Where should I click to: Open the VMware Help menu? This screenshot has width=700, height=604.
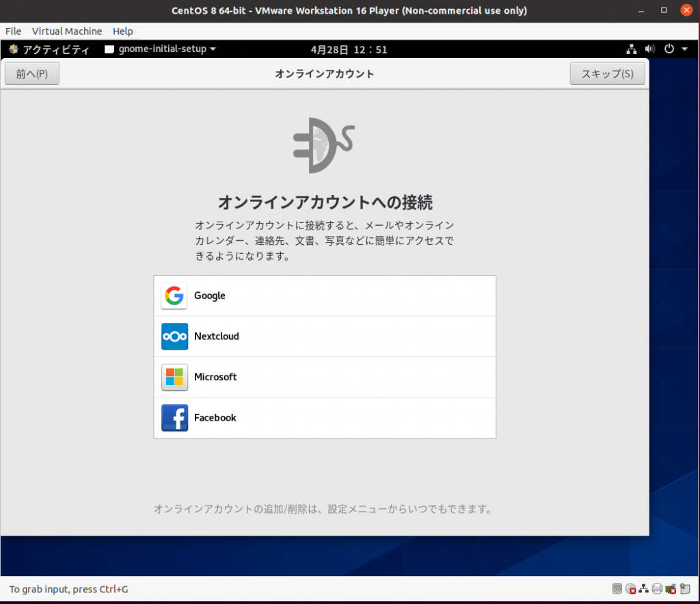[x=123, y=31]
